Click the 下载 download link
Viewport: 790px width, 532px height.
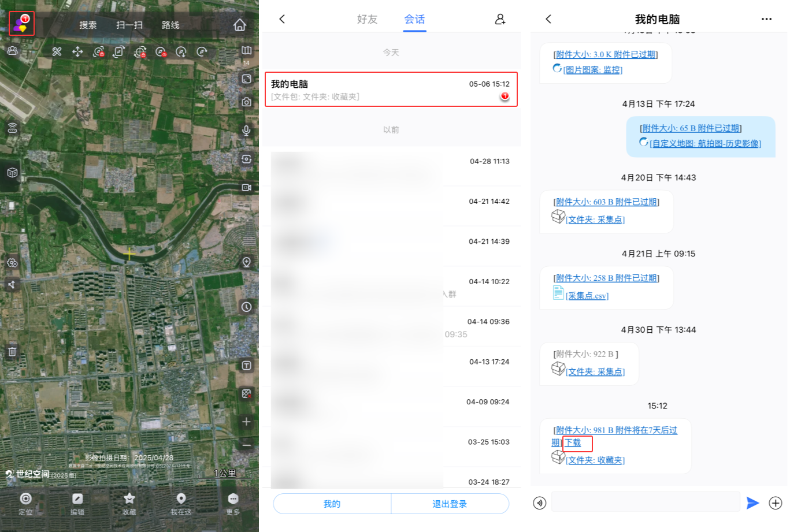[573, 443]
